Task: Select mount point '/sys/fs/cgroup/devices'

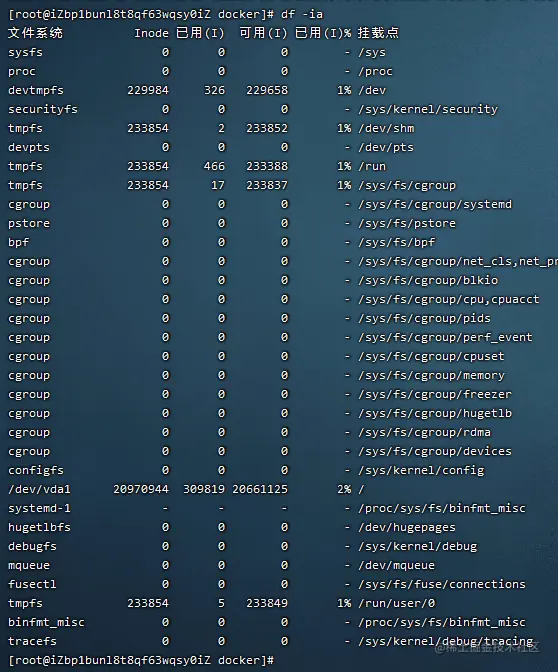Action: [435, 451]
